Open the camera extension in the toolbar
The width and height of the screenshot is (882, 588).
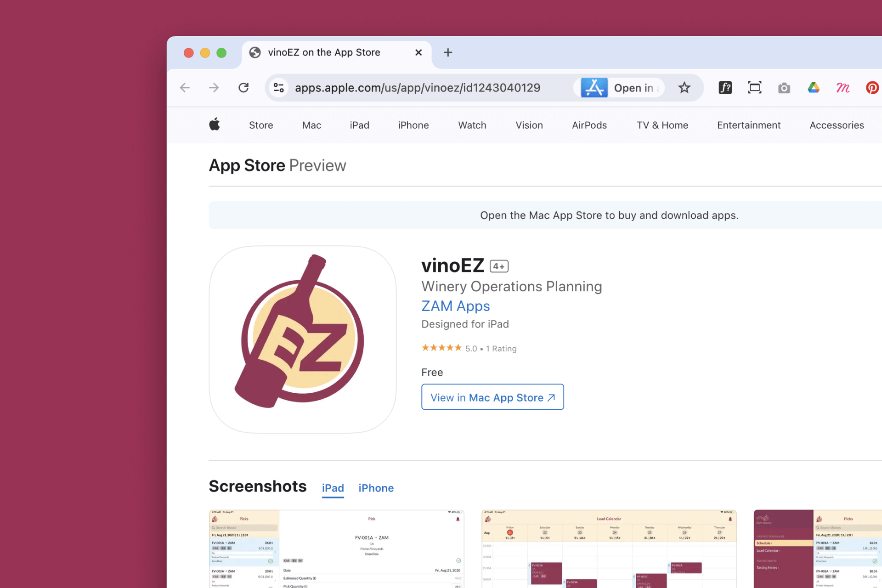click(784, 87)
